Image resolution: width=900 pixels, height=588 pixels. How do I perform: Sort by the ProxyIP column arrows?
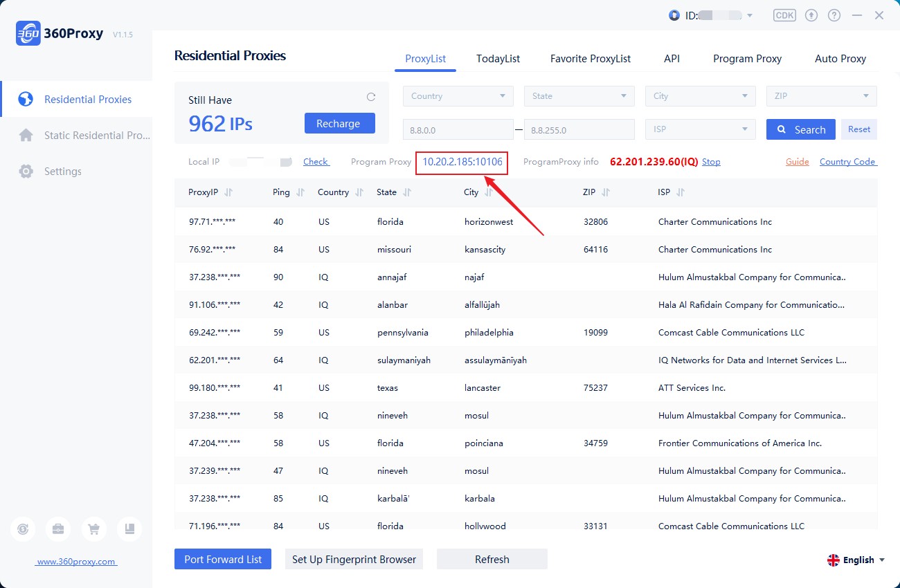pyautogui.click(x=228, y=192)
